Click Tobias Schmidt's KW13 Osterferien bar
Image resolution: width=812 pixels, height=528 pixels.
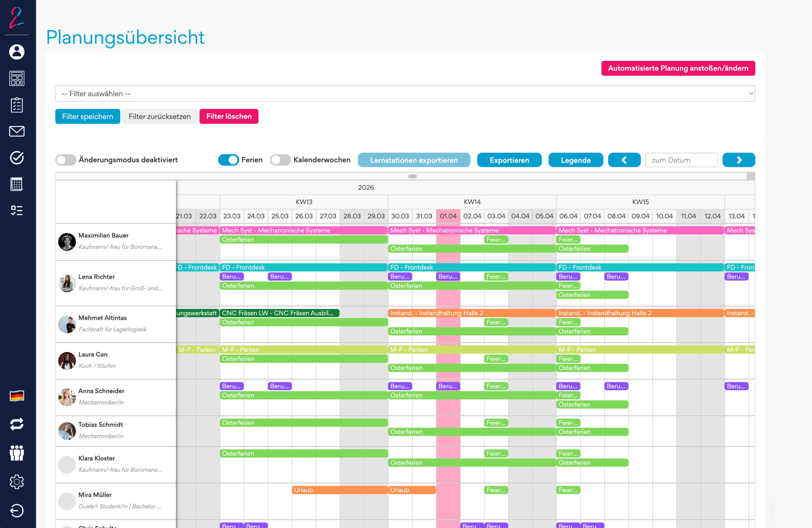(304, 423)
